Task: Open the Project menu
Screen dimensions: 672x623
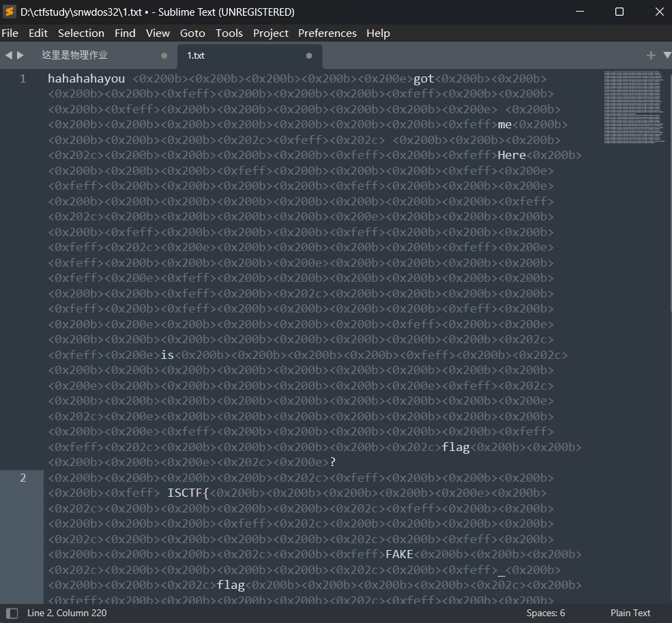Action: [x=270, y=33]
